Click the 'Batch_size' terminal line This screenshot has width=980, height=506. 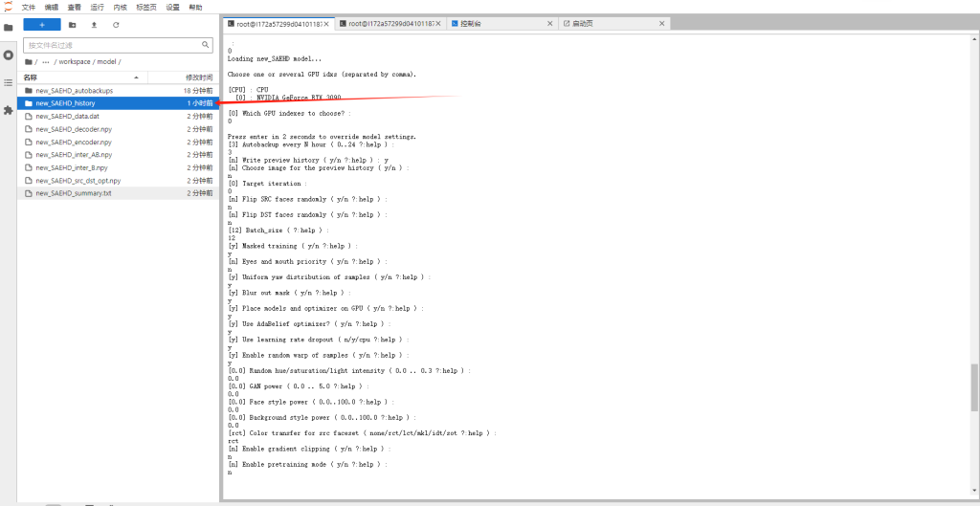pyautogui.click(x=280, y=231)
